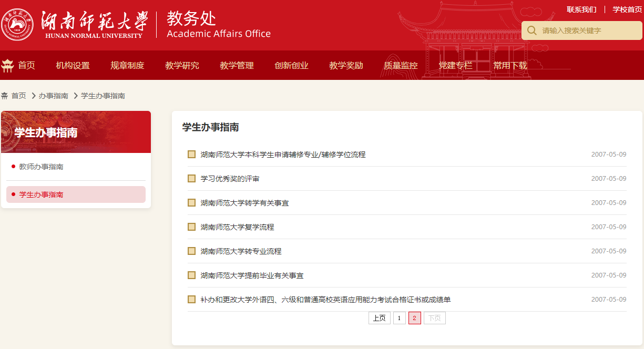Click the Hunan Normal University logo emblem
The width and height of the screenshot is (644, 349).
[17, 24]
